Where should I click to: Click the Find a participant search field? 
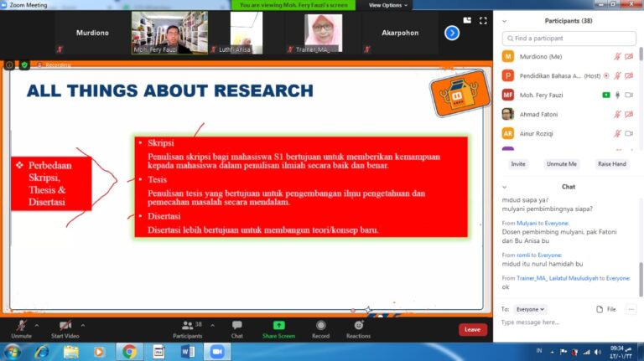(x=569, y=39)
